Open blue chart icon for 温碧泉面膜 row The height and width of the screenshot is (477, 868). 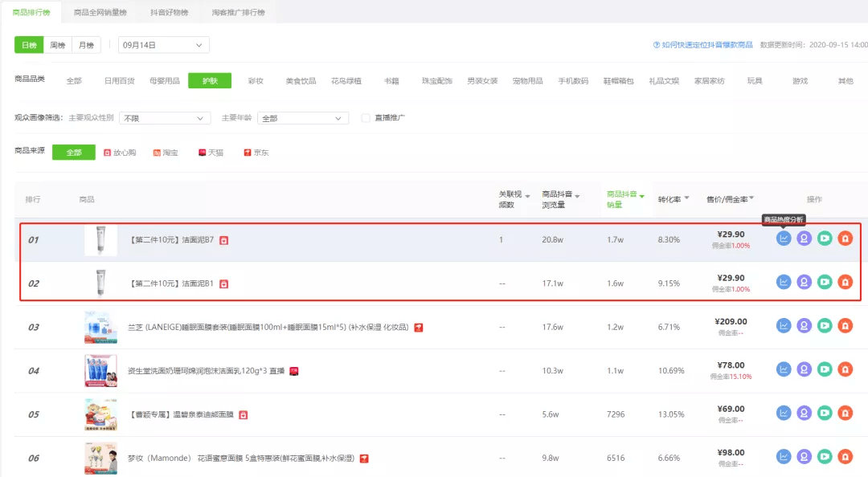click(784, 413)
